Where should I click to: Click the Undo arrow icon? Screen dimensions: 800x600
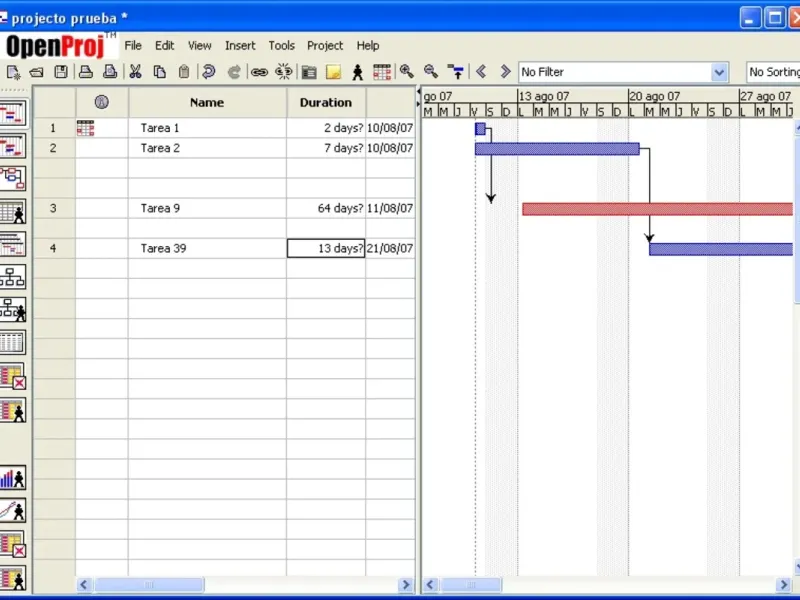208,72
